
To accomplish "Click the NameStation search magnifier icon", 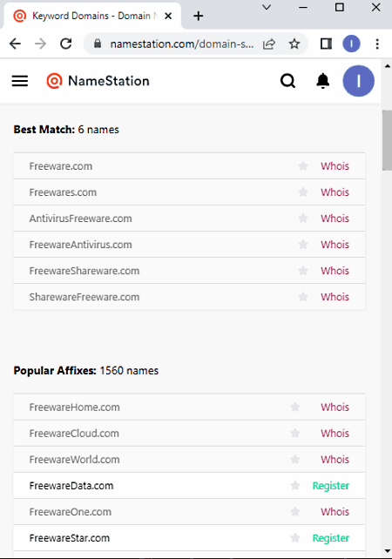I will 287,81.
